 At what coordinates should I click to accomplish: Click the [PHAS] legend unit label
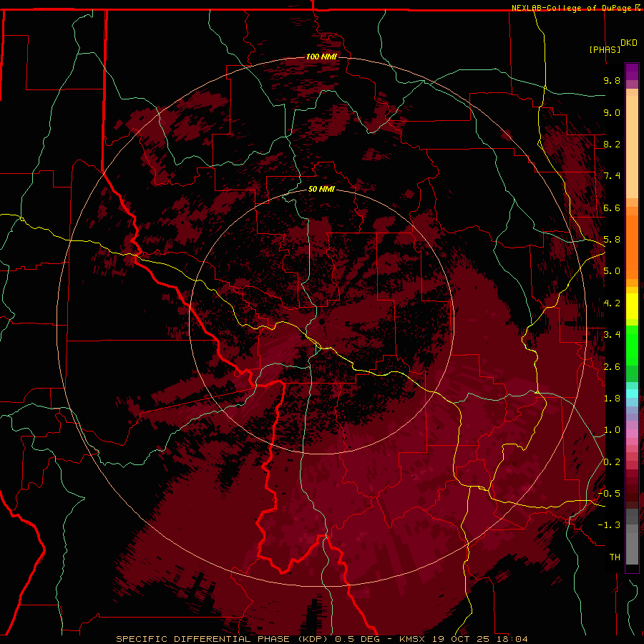pyautogui.click(x=605, y=50)
